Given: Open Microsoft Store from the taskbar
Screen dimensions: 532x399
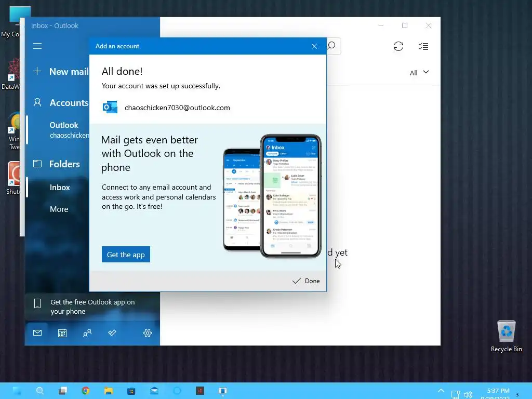Looking at the screenshot, I should [131, 391].
